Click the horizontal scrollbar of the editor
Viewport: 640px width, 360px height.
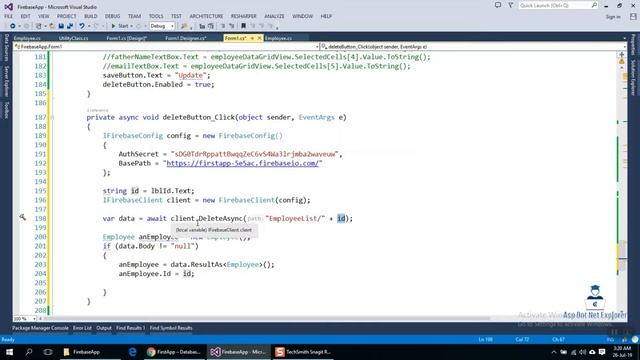coord(265,318)
